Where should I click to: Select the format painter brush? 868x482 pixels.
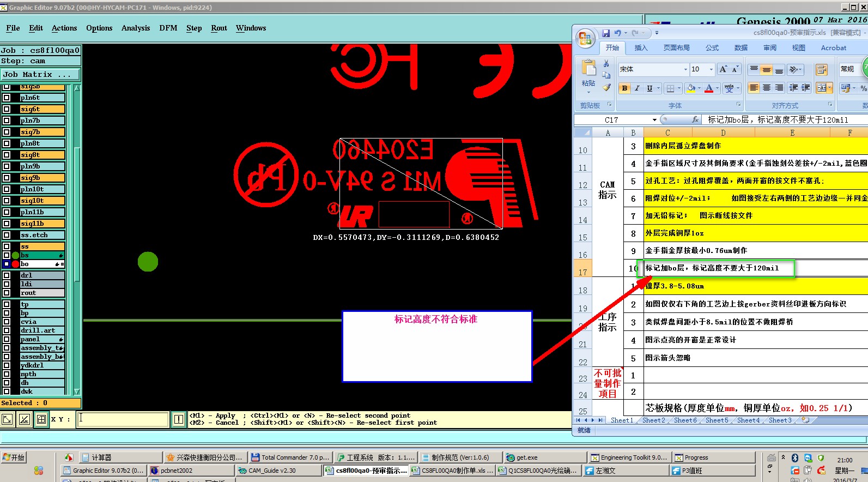(606, 87)
